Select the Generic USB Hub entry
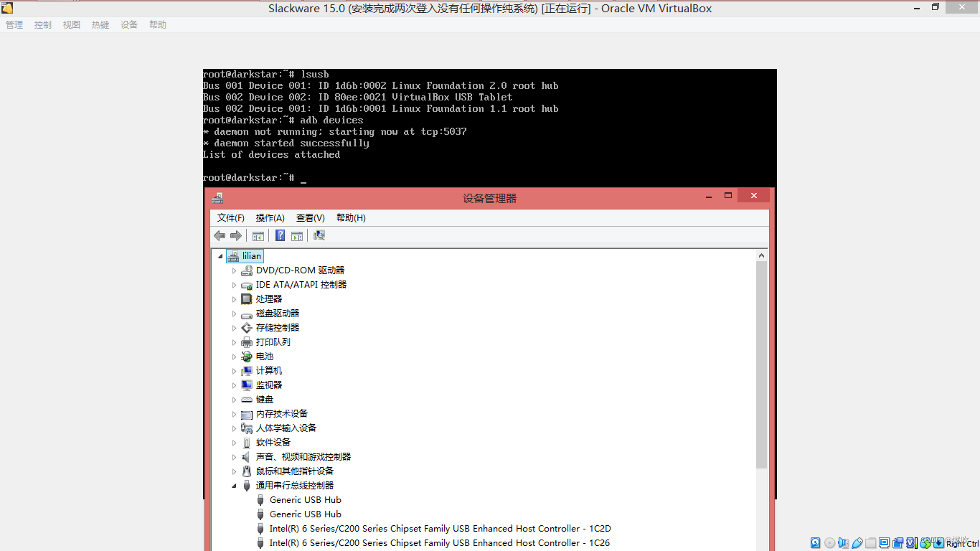Viewport: 980px width, 551px height. 305,499
